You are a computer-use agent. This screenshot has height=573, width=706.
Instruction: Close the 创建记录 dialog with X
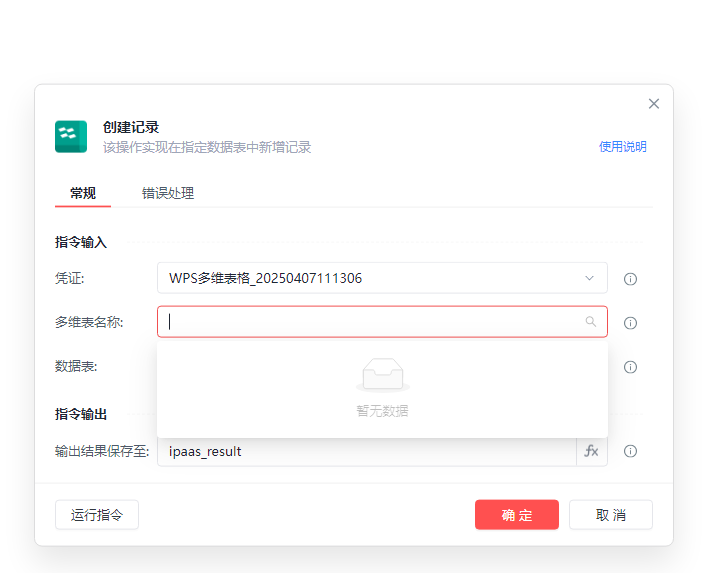tap(654, 104)
